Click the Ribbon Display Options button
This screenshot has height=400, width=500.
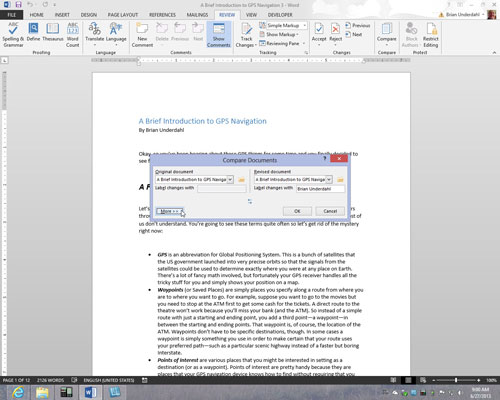[x=460, y=5]
